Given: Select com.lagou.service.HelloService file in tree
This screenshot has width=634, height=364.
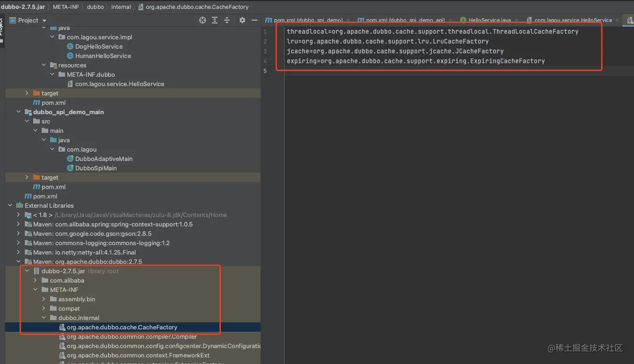Looking at the screenshot, I should [120, 84].
